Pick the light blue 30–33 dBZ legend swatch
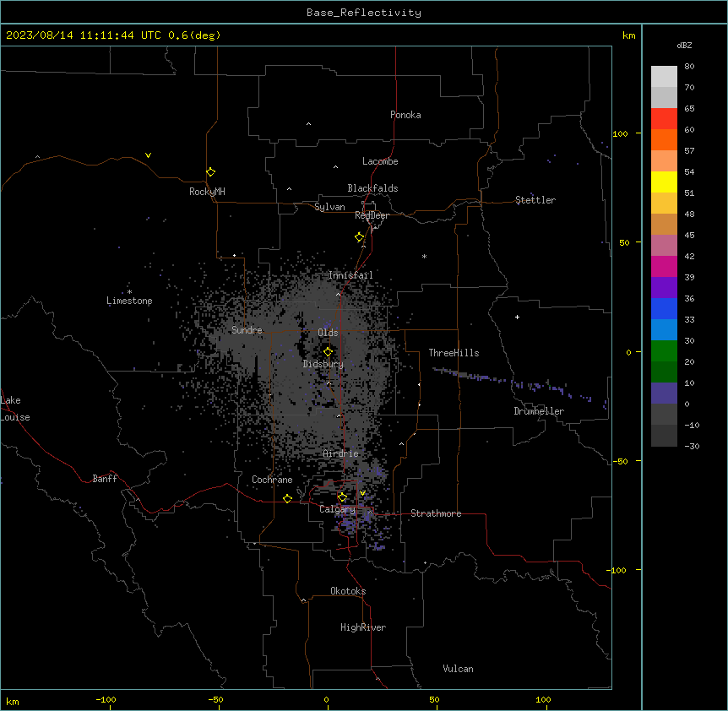The image size is (728, 711). click(x=664, y=329)
